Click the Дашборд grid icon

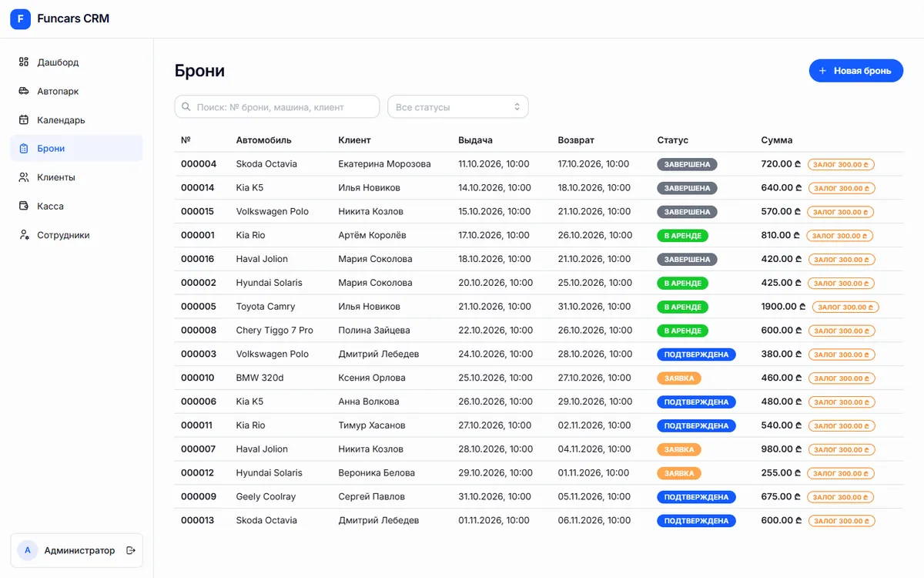(x=24, y=62)
